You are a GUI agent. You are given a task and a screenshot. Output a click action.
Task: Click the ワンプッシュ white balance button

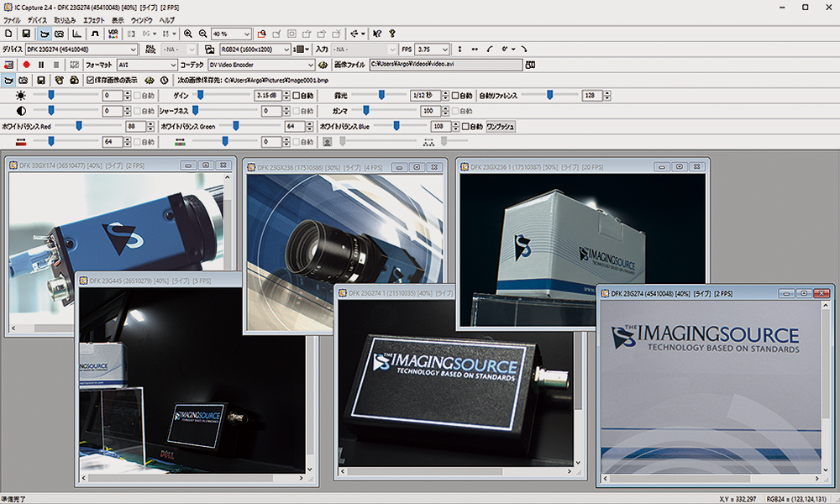point(501,127)
